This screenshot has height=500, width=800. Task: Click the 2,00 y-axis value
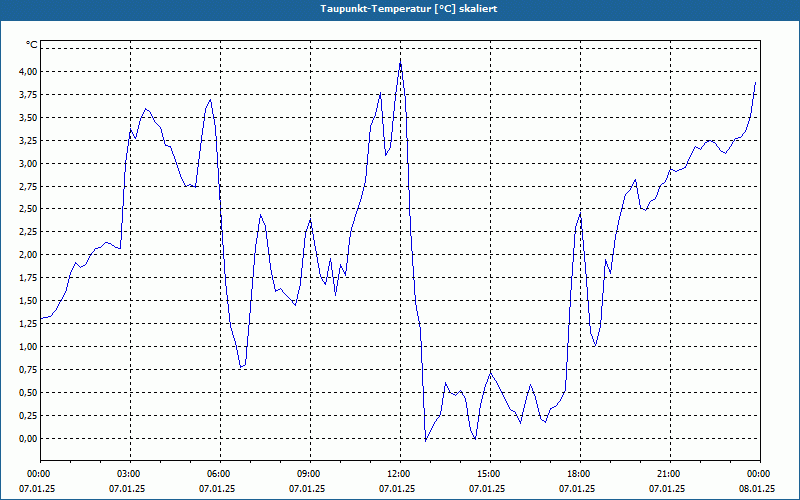coord(28,255)
